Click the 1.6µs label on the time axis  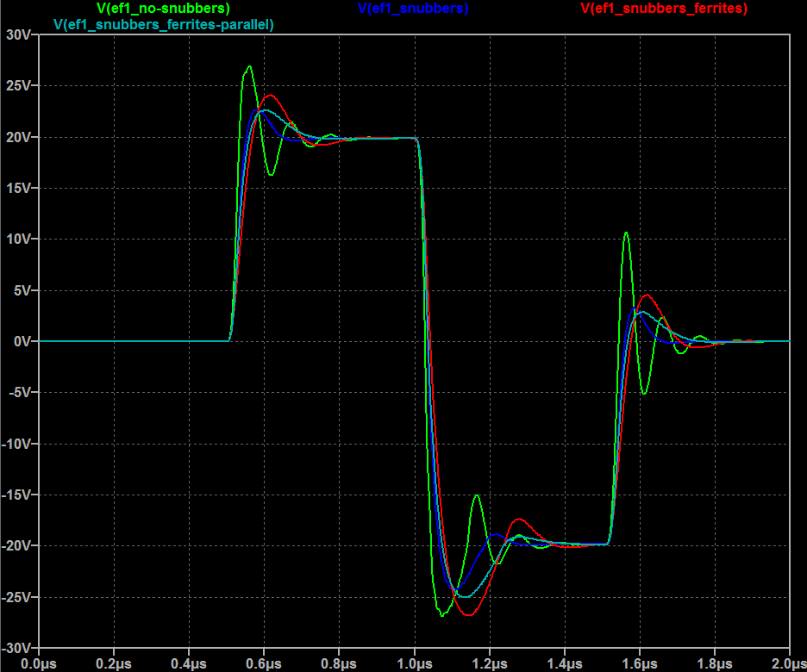[x=640, y=663]
